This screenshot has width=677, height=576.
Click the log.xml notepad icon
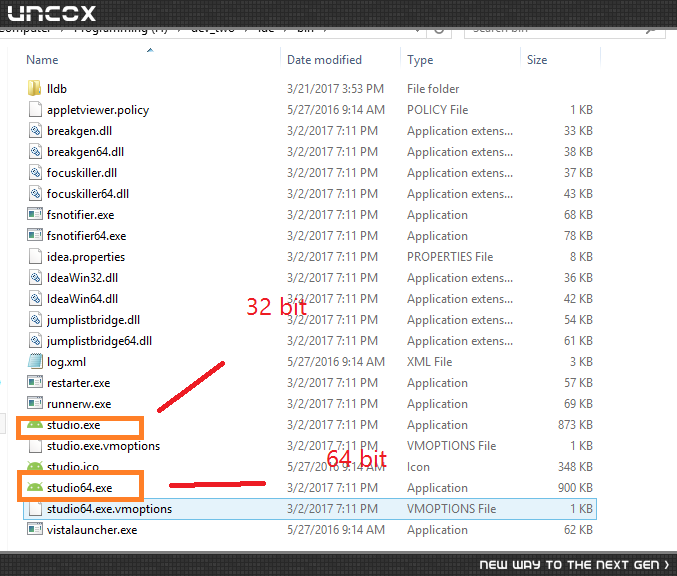pyautogui.click(x=35, y=361)
